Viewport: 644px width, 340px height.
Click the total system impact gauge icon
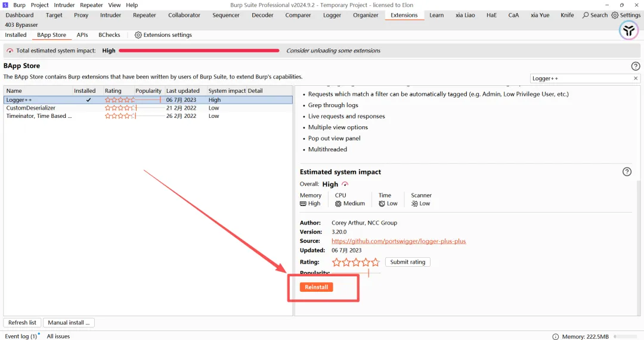click(10, 51)
